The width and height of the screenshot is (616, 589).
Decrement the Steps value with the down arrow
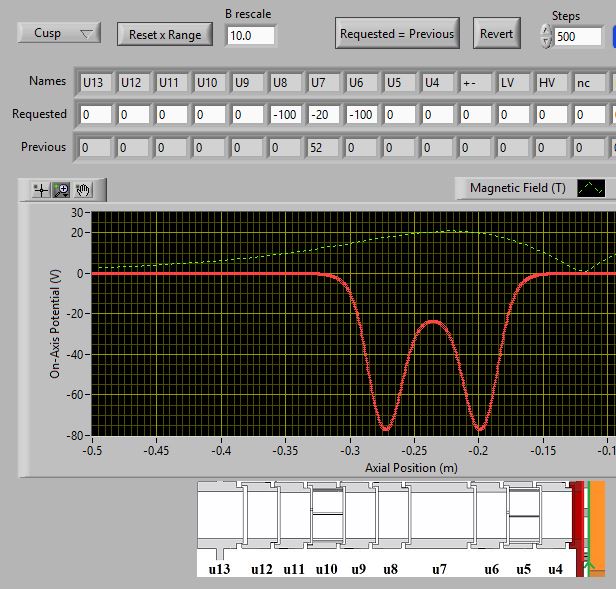545,42
